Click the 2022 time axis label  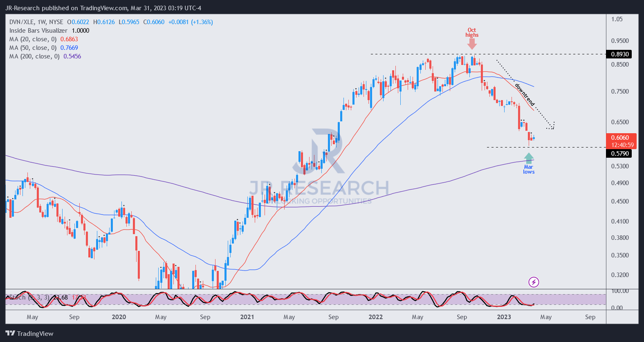pos(375,317)
